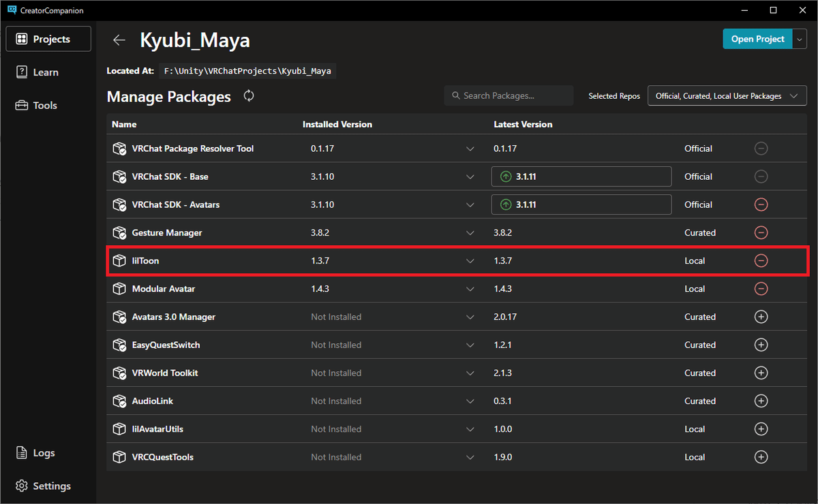818x504 pixels.
Task: Add the VRCQuestTools package
Action: (761, 457)
